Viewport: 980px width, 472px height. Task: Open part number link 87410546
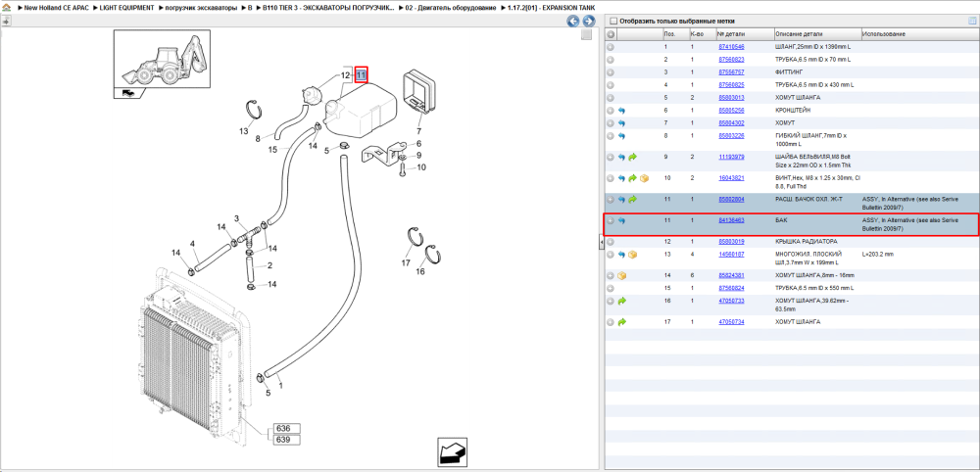[x=731, y=47]
